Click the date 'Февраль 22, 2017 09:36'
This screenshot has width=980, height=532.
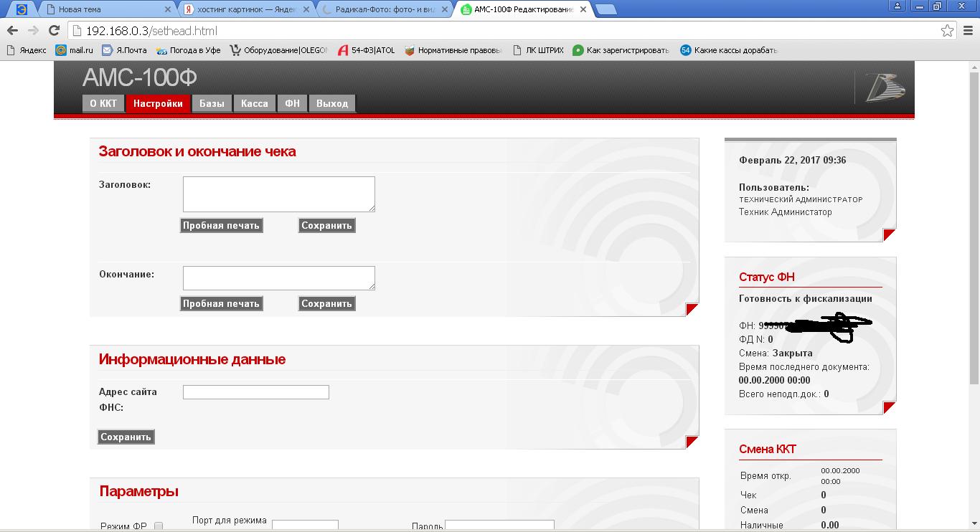(793, 160)
